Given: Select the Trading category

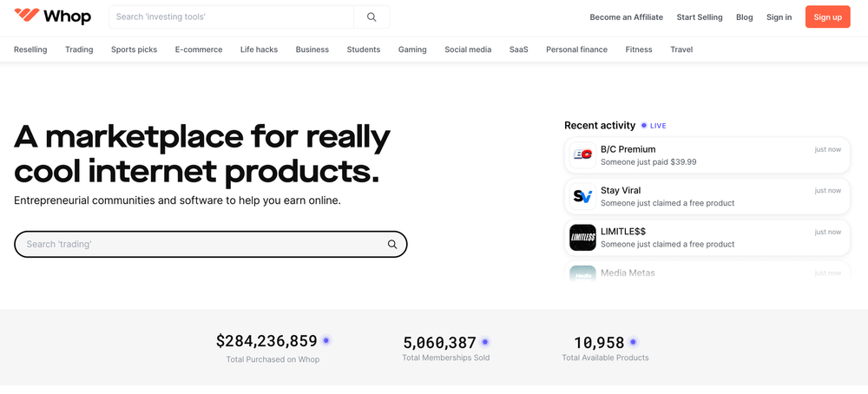Looking at the screenshot, I should (x=79, y=49).
